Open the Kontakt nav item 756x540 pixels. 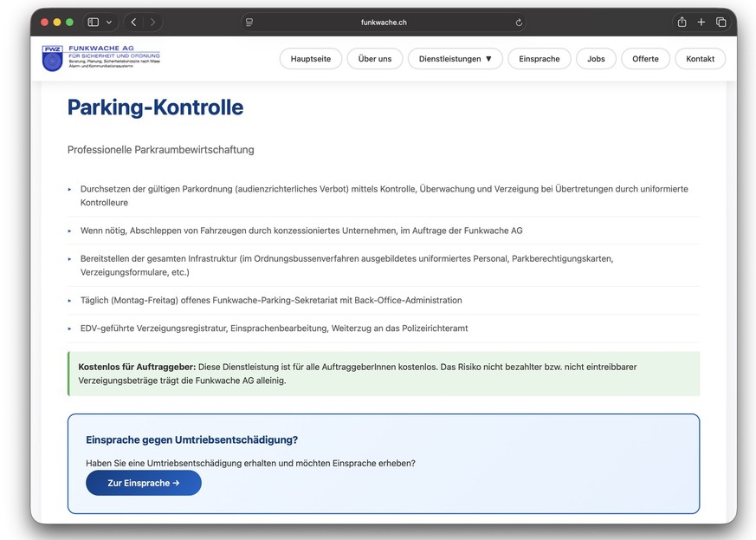coord(700,59)
